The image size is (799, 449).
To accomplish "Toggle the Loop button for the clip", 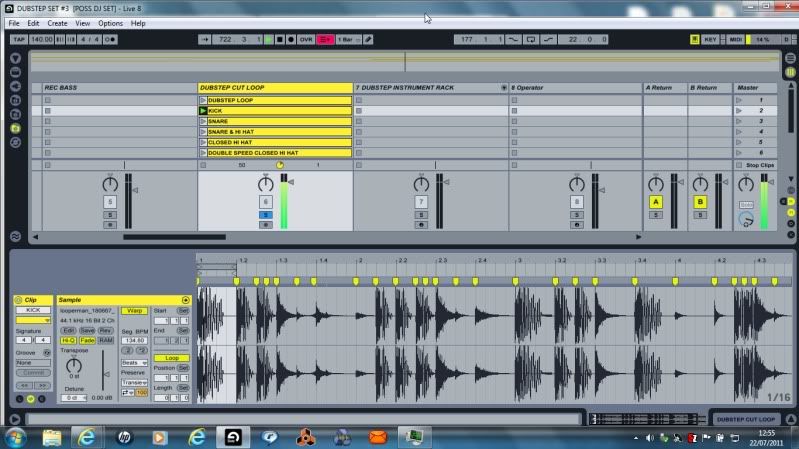I will [172, 357].
